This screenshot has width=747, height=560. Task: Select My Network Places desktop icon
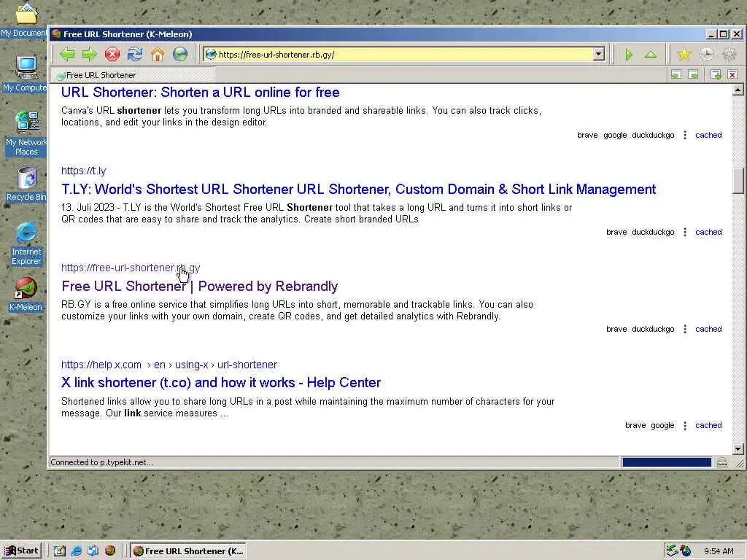click(x=26, y=133)
